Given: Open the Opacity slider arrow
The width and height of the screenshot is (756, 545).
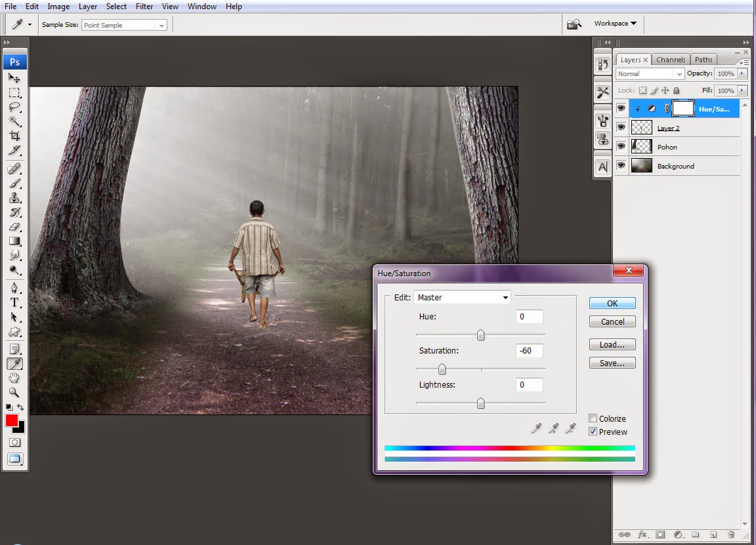Looking at the screenshot, I should point(742,73).
